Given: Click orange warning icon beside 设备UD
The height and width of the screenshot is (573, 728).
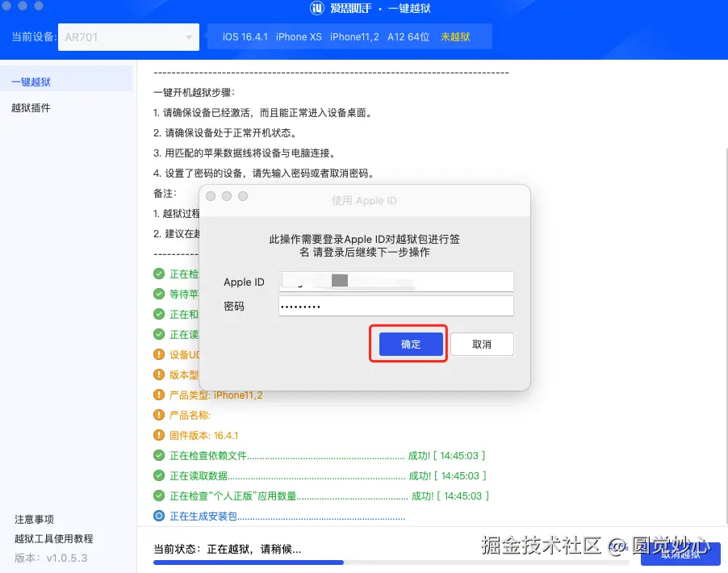Looking at the screenshot, I should 159,354.
